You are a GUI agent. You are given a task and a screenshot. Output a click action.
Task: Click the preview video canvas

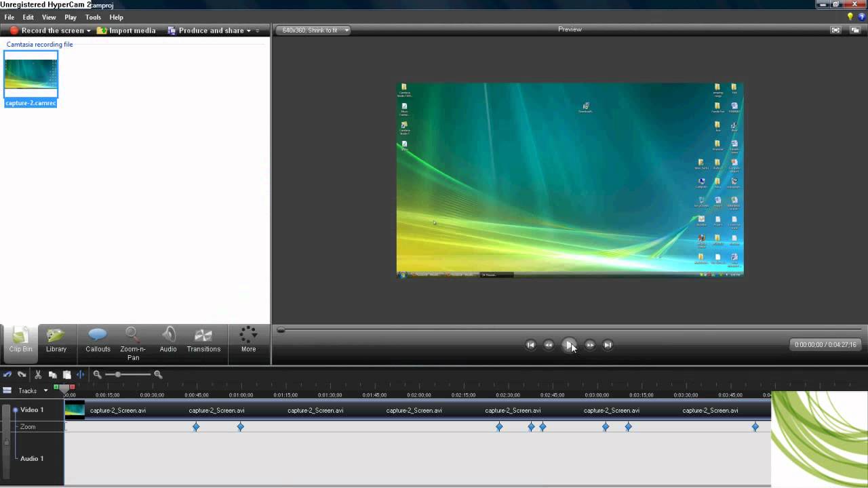point(570,180)
